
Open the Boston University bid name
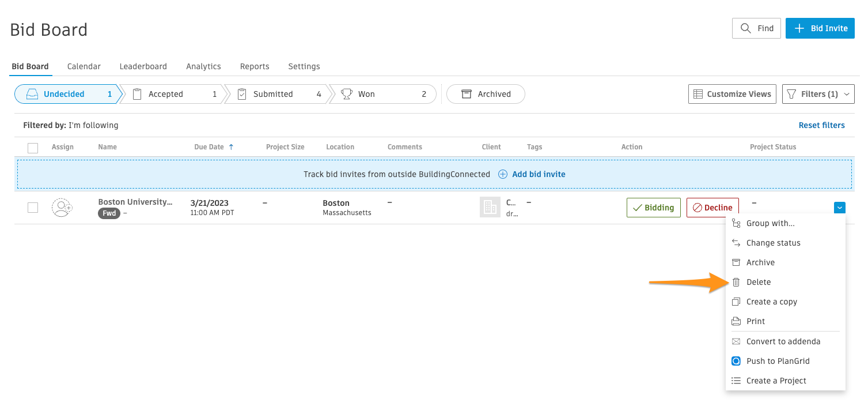click(x=135, y=202)
